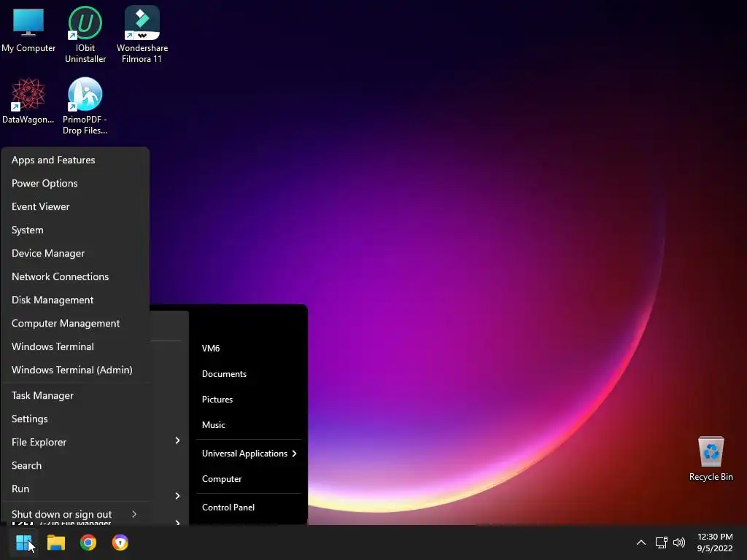Expand Universal Applications submenu
The image size is (747, 560).
pos(248,454)
